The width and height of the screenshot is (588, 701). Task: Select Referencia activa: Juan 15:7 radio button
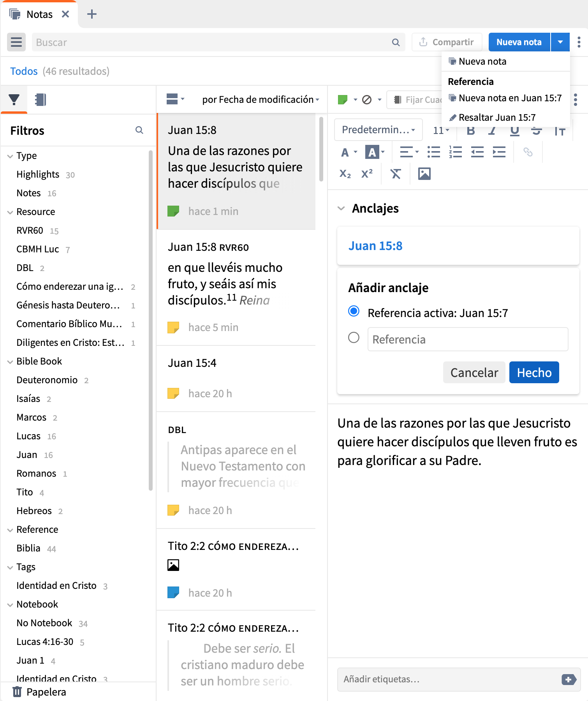(x=354, y=311)
